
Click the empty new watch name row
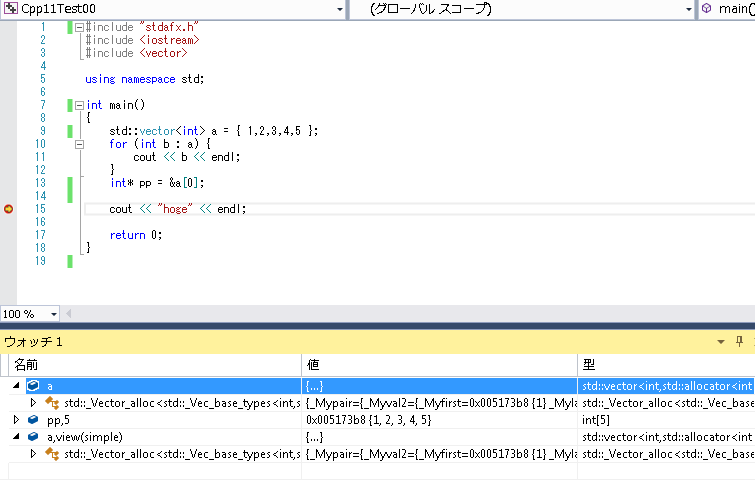click(x=155, y=471)
